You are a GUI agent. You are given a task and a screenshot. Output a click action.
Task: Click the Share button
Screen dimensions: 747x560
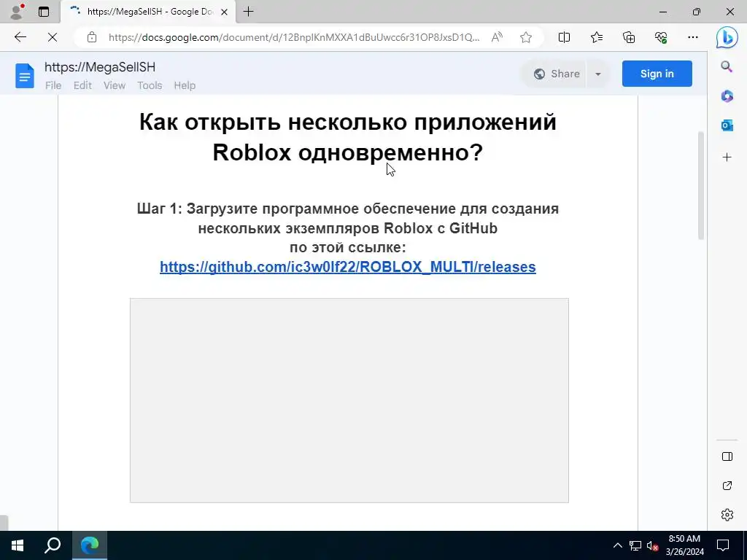pyautogui.click(x=555, y=74)
